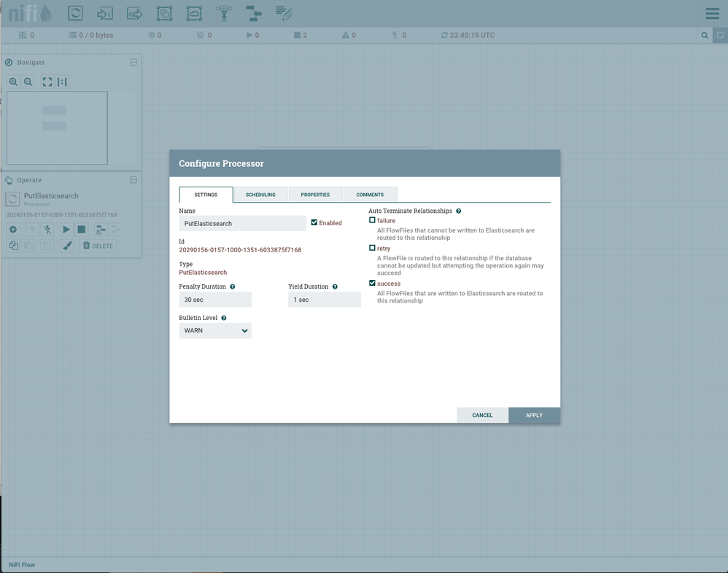
Task: Collapse the Operate panel
Action: click(x=133, y=180)
